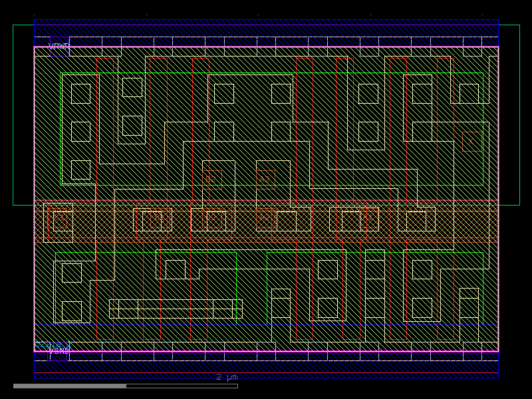Click the cell name label o2011a_2
This screenshot has height=399, width=532.
[52, 344]
